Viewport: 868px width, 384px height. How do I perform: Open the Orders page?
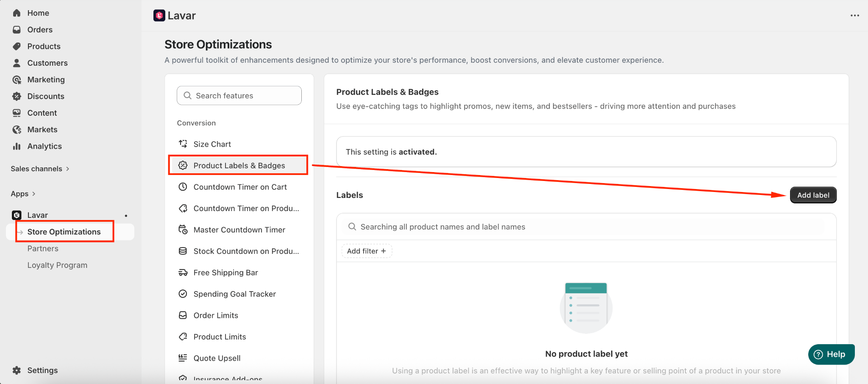click(40, 30)
